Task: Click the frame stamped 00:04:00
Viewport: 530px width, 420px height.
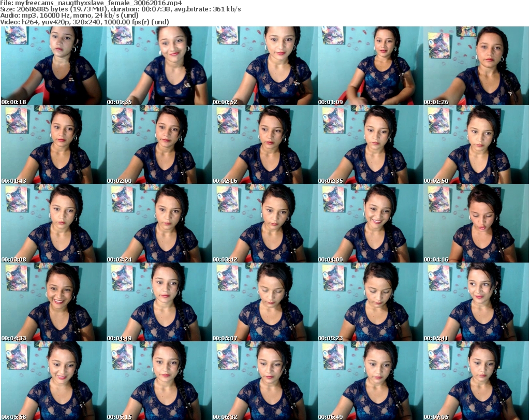Action: [x=371, y=223]
